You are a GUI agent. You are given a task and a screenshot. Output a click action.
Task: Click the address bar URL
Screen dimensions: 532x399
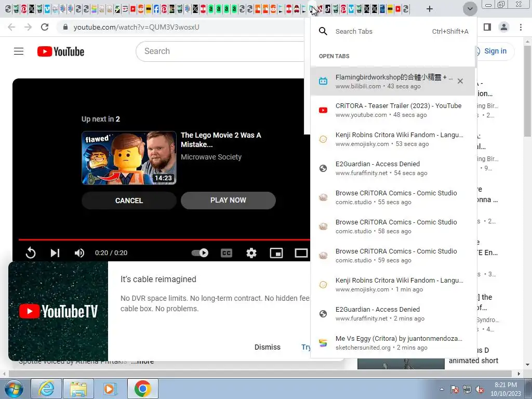(x=137, y=27)
